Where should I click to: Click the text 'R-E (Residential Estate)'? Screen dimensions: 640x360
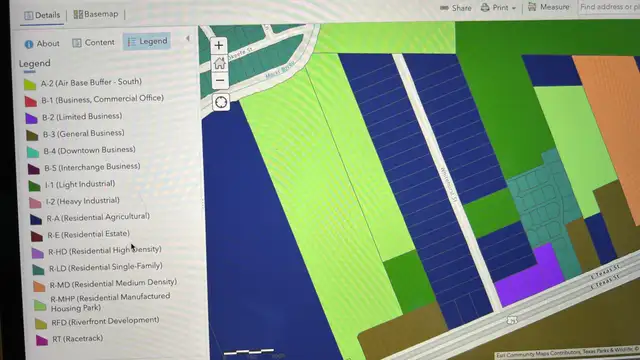point(89,234)
